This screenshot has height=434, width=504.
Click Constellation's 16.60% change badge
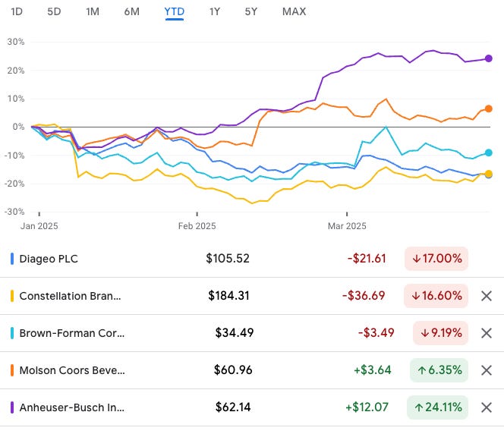point(436,296)
